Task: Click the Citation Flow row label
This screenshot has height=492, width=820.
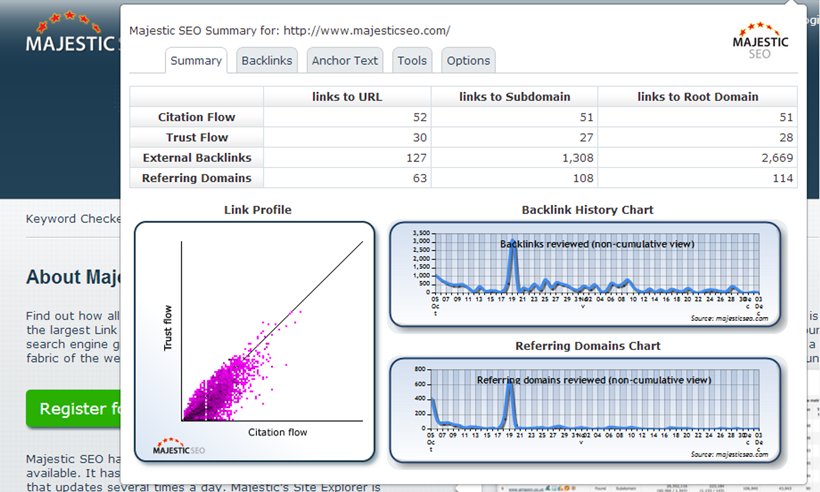Action: click(x=197, y=117)
